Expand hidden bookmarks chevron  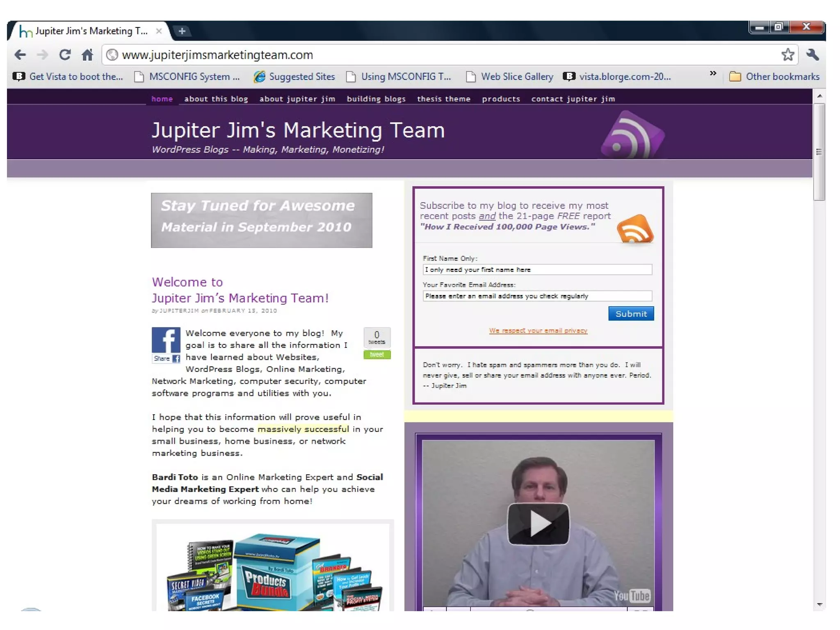tap(713, 73)
